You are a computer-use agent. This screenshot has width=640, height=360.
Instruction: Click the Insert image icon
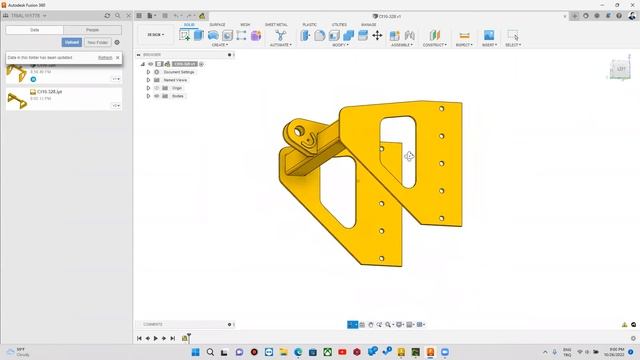click(489, 36)
